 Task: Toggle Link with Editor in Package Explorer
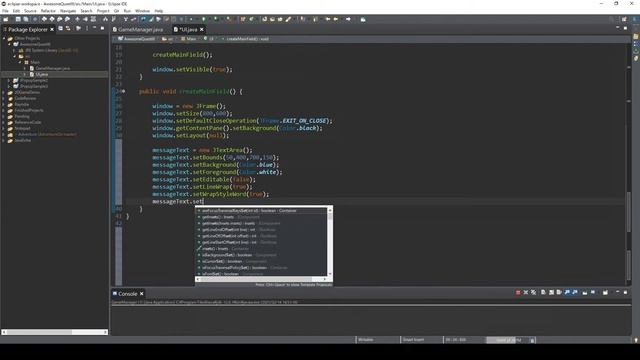coord(68,29)
